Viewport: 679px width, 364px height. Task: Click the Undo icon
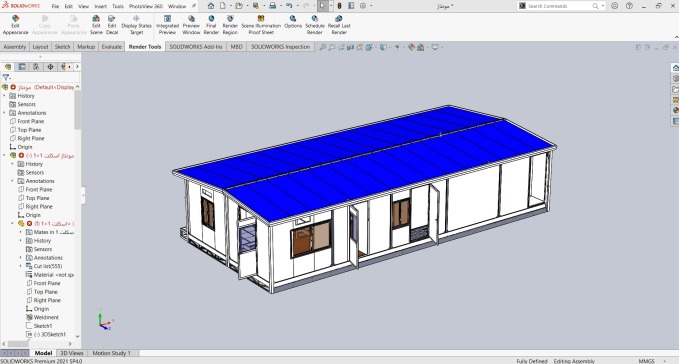[x=289, y=6]
